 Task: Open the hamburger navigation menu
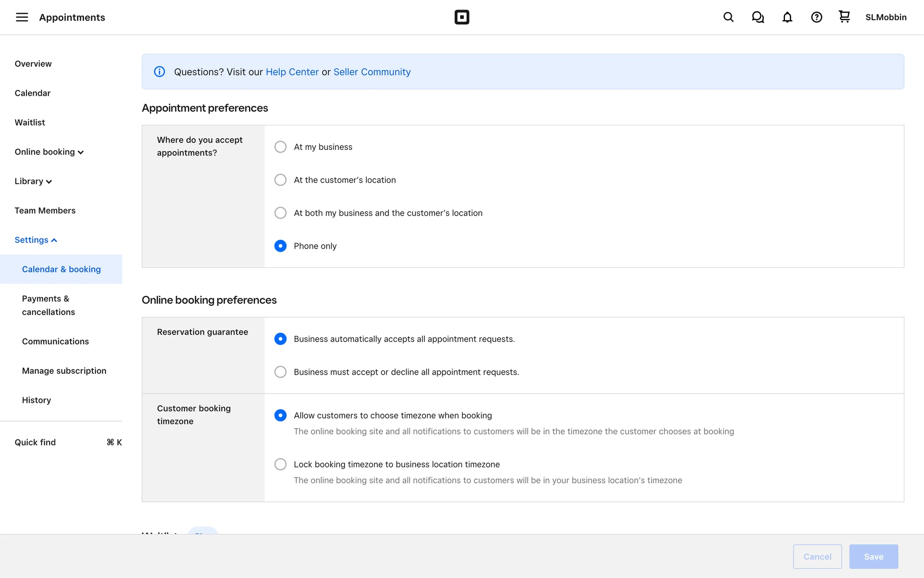[x=22, y=17]
